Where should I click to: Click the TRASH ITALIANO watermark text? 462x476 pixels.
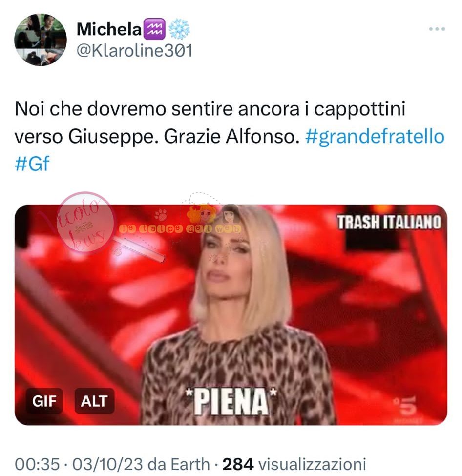pyautogui.click(x=389, y=222)
